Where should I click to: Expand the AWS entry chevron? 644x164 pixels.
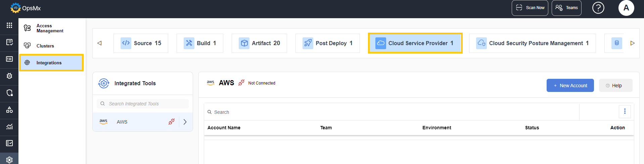pyautogui.click(x=185, y=122)
